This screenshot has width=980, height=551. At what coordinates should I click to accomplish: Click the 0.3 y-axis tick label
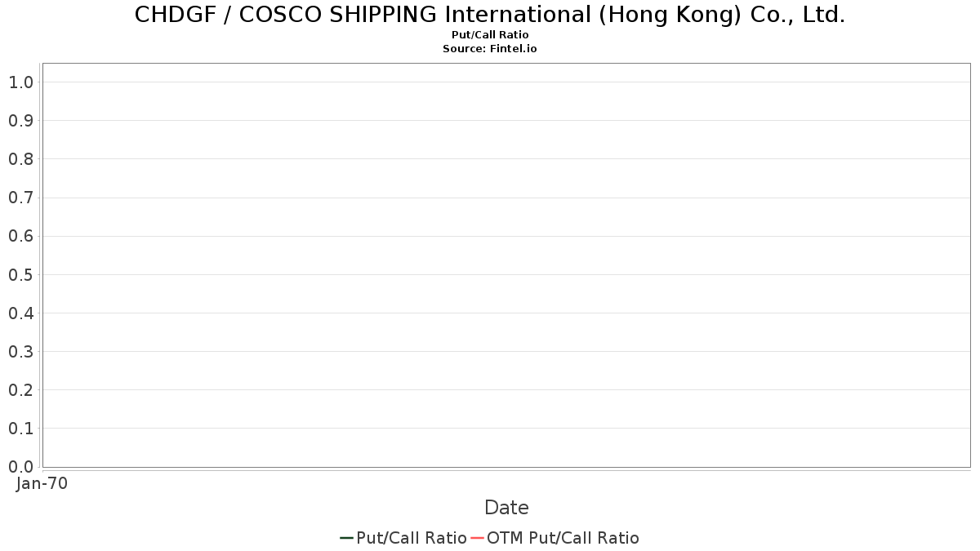pyautogui.click(x=21, y=352)
